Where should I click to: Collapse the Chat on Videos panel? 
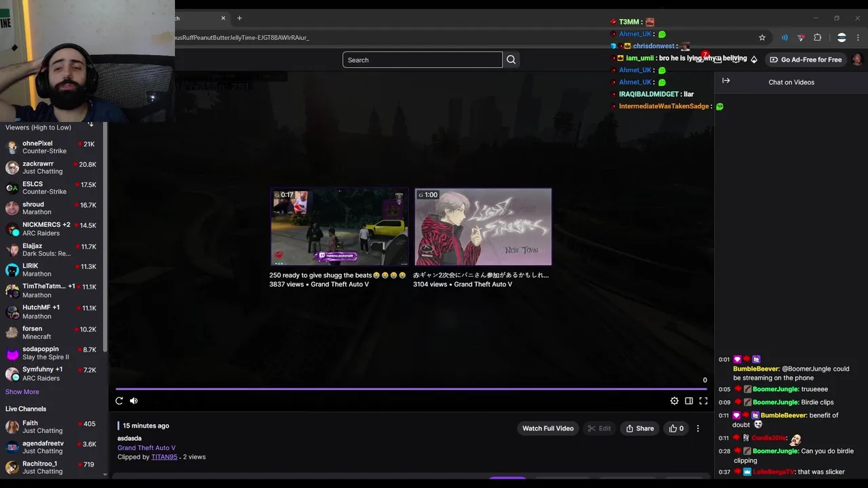pos(726,81)
